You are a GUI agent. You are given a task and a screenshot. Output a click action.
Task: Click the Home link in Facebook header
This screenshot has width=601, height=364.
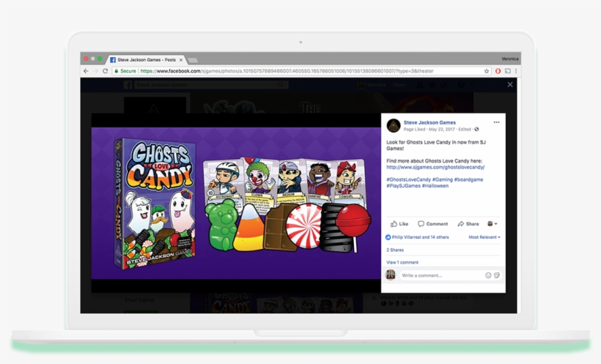(399, 85)
